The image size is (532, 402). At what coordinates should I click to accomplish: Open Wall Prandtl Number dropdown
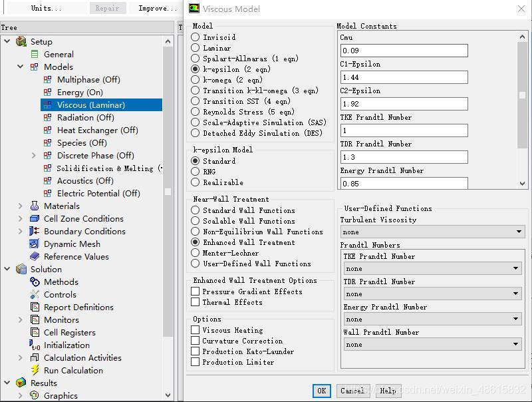[432, 345]
